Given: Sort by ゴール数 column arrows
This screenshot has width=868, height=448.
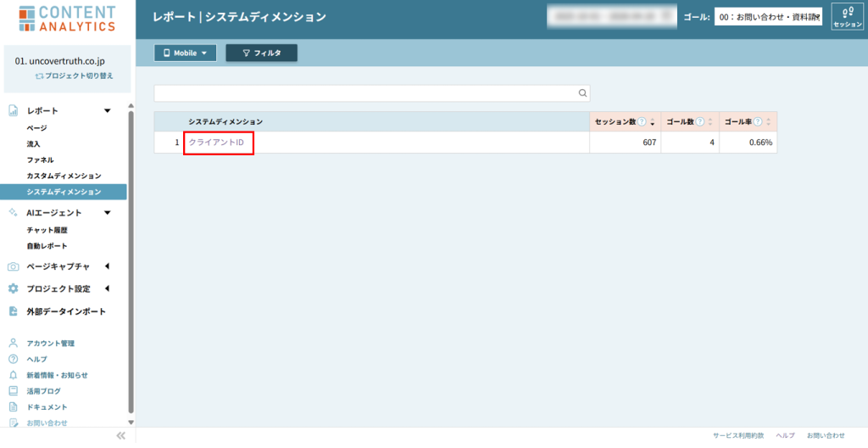Looking at the screenshot, I should click(710, 122).
